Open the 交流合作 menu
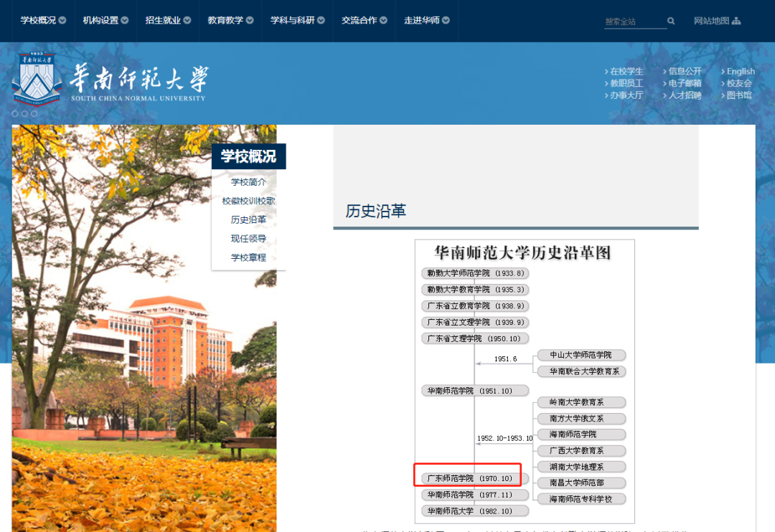 click(x=359, y=20)
